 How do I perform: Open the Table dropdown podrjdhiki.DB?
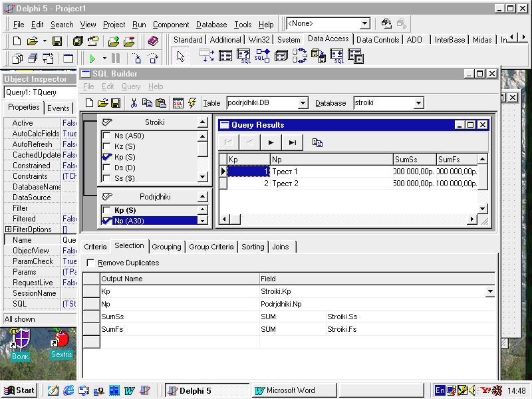tap(303, 103)
